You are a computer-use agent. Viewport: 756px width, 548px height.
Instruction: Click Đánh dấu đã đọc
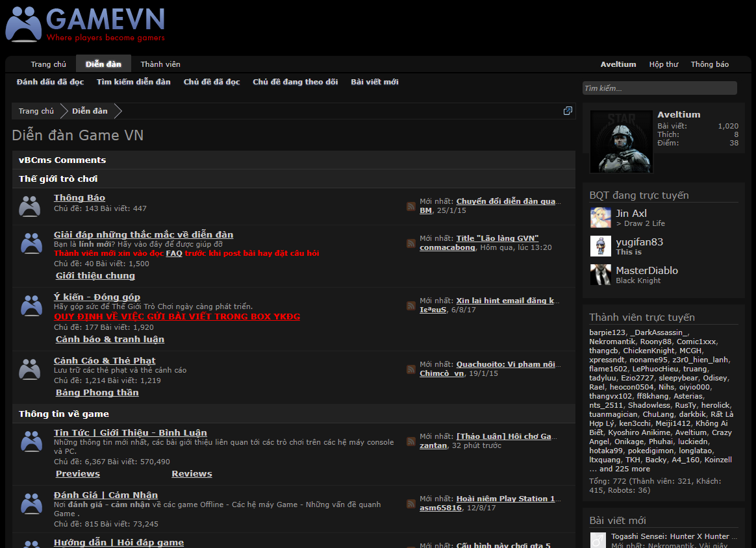[x=50, y=82]
